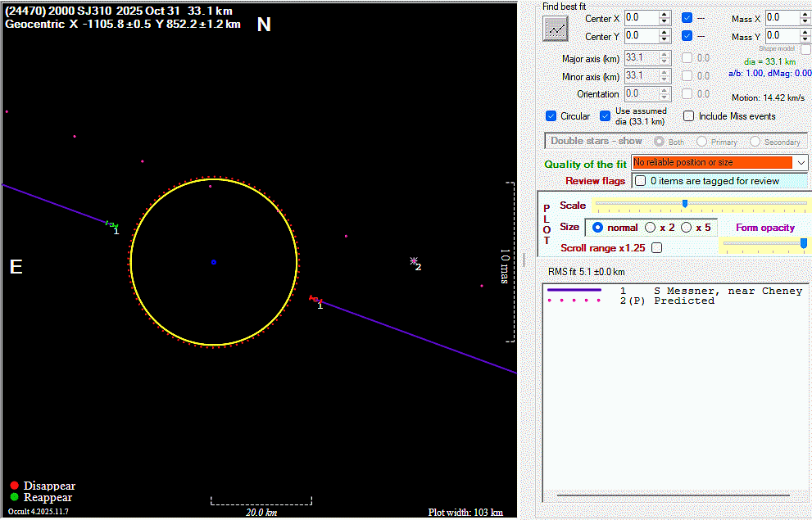Click the Form opacity slider handle
This screenshot has width=812, height=520.
tap(803, 244)
